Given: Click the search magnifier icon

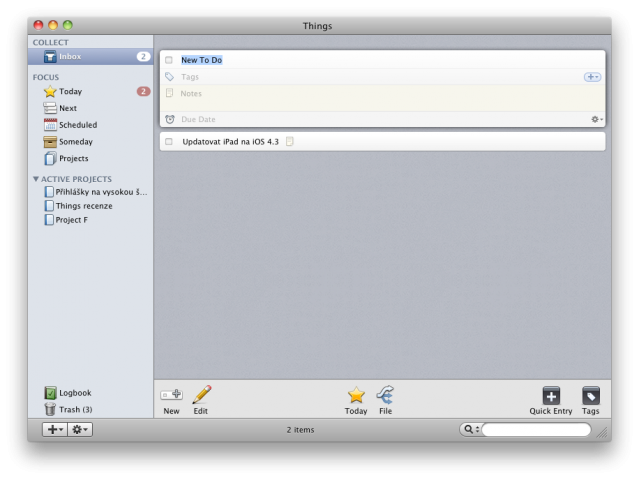Looking at the screenshot, I should 469,429.
